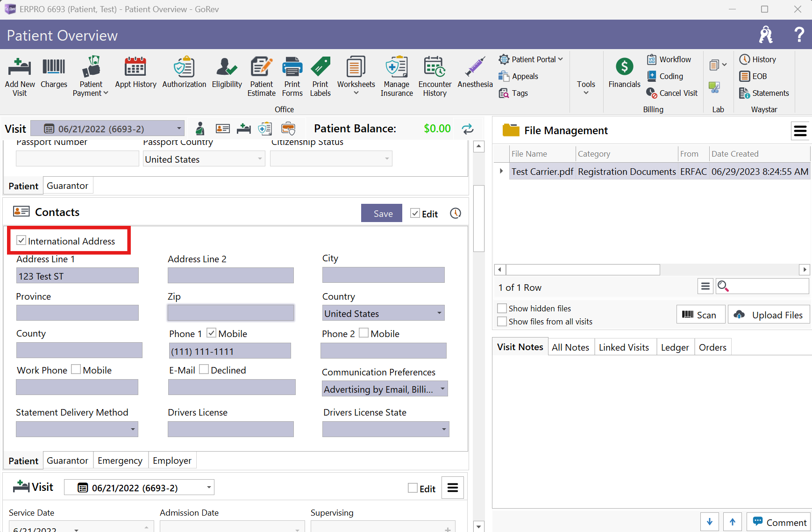The height and width of the screenshot is (532, 812).
Task: Toggle Contacts Edit checkbox
Action: click(415, 213)
